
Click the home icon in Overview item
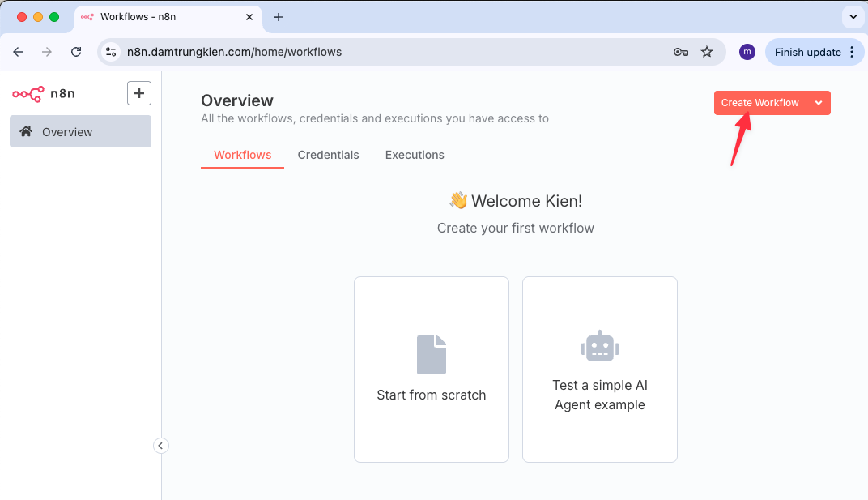(25, 131)
